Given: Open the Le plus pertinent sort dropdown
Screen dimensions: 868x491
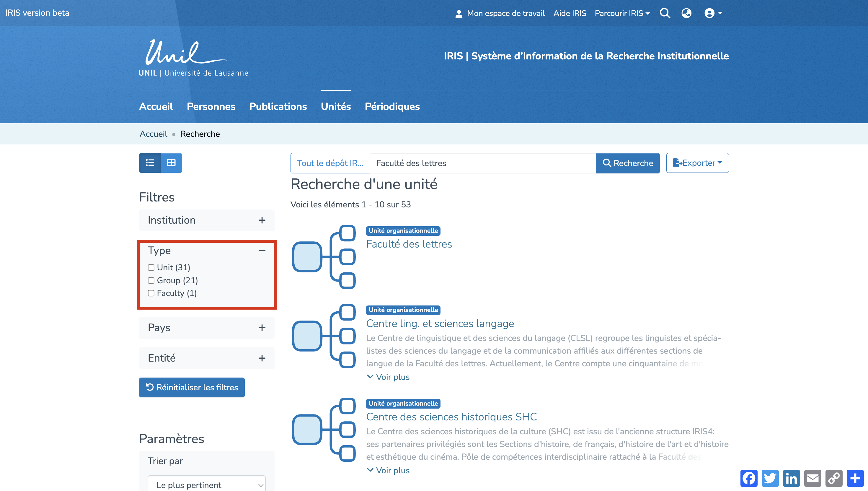Looking at the screenshot, I should 207,485.
